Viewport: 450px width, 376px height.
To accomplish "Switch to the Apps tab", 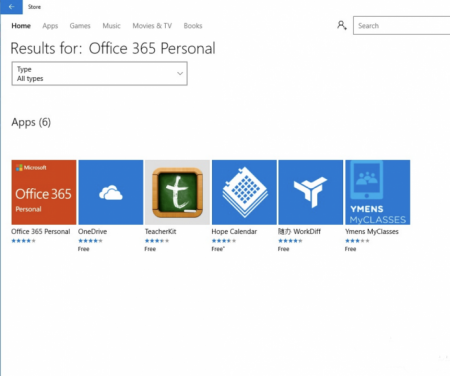I will click(50, 26).
